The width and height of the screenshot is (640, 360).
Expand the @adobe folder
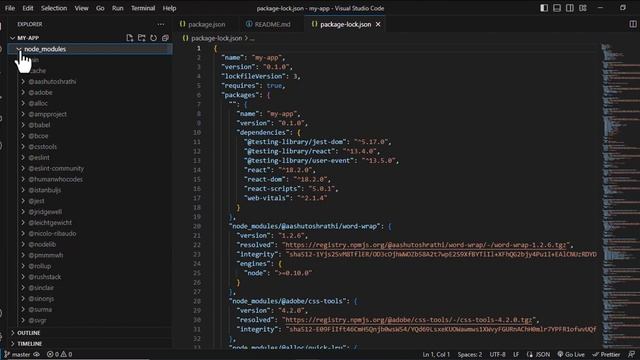(x=23, y=93)
